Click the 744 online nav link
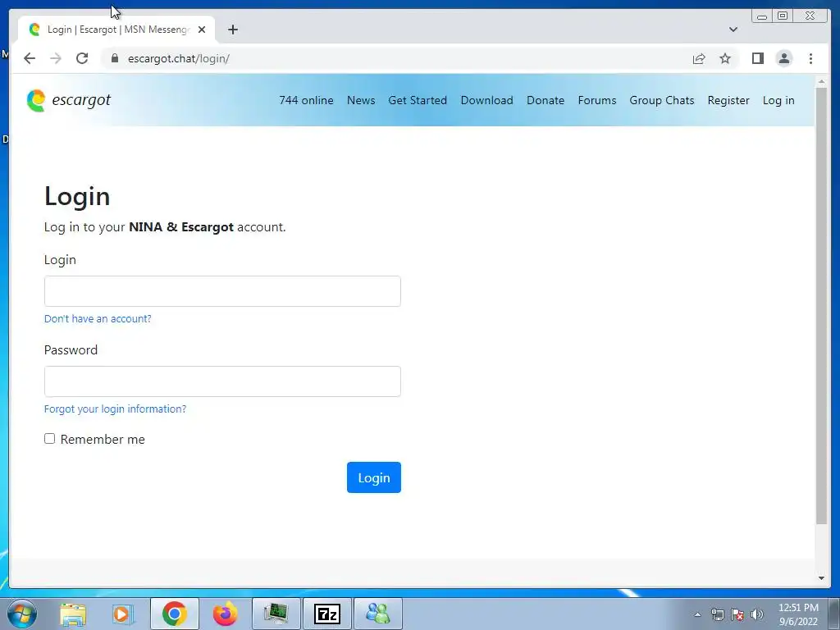 click(x=307, y=100)
